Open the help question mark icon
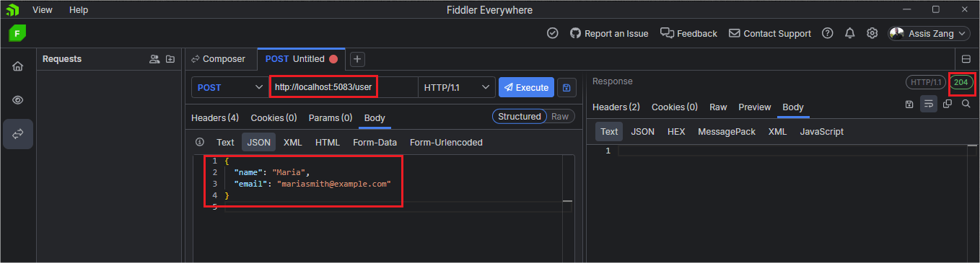The height and width of the screenshot is (263, 980). 828,33
